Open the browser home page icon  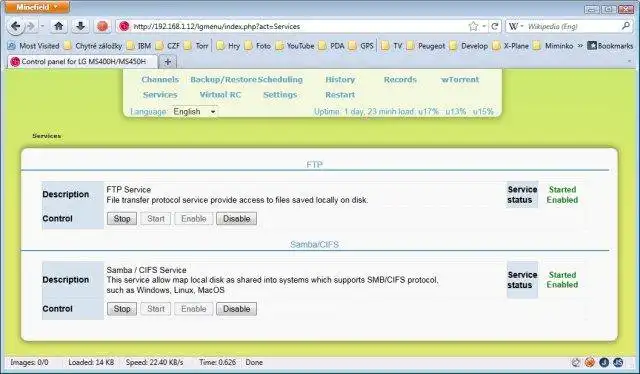click(x=59, y=27)
